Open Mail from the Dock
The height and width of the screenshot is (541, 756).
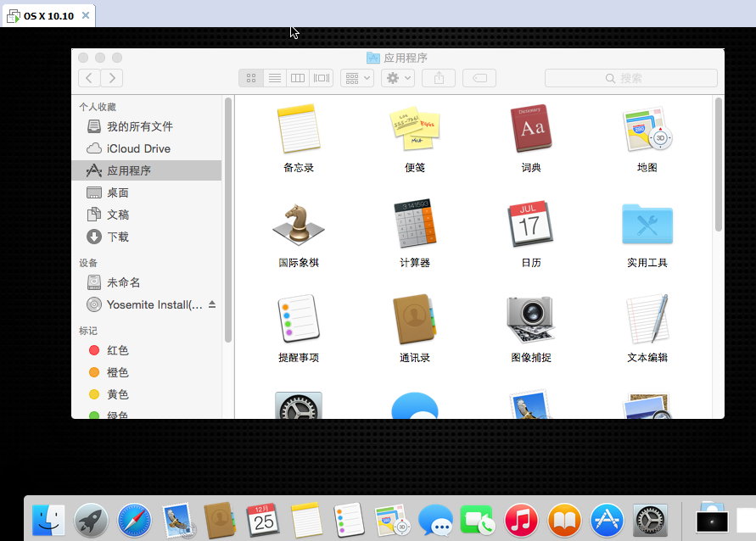pyautogui.click(x=178, y=521)
